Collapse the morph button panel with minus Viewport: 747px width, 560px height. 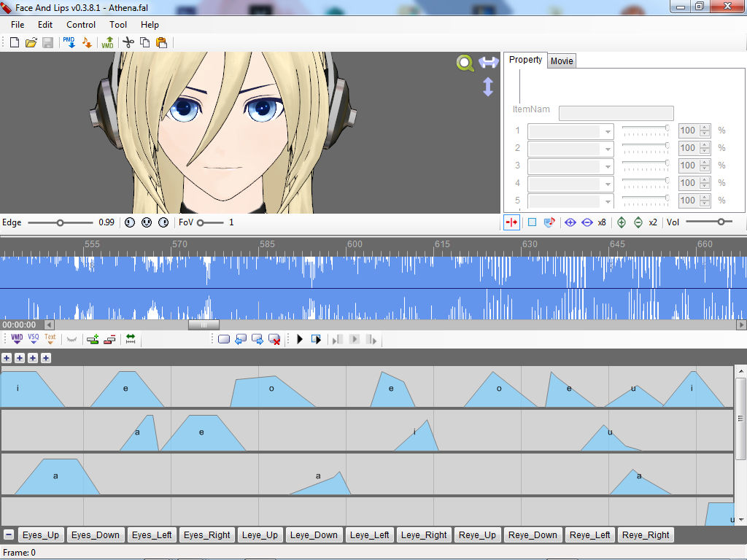(x=8, y=534)
